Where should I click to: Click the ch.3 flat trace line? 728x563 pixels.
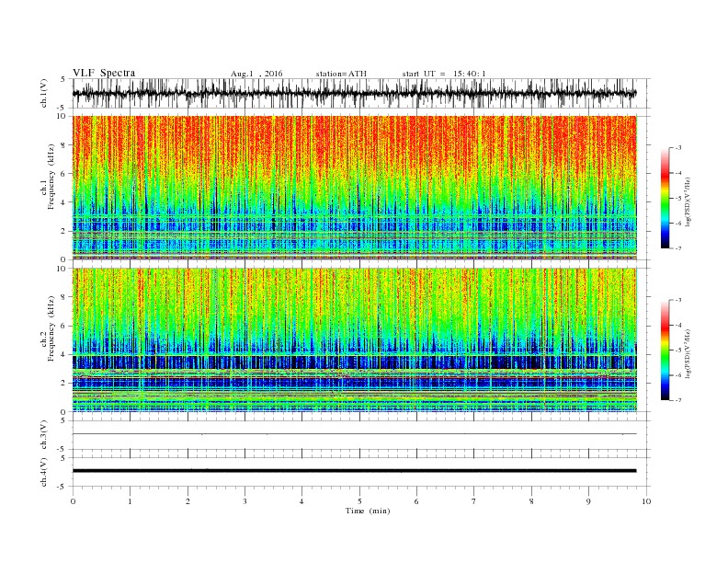coord(354,434)
